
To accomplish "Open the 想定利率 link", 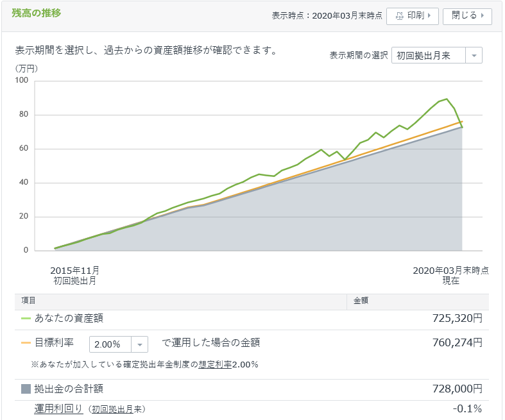I will 216,364.
